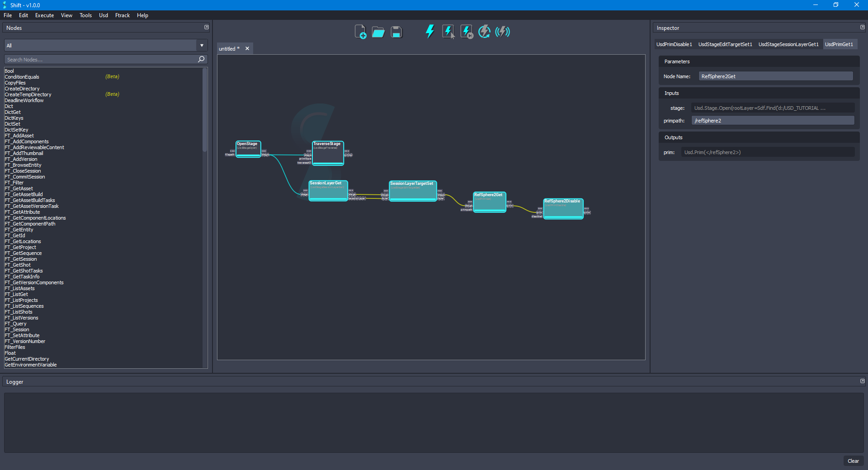This screenshot has width=868, height=470.
Task: Save the current graph with the save icon
Action: pos(396,32)
